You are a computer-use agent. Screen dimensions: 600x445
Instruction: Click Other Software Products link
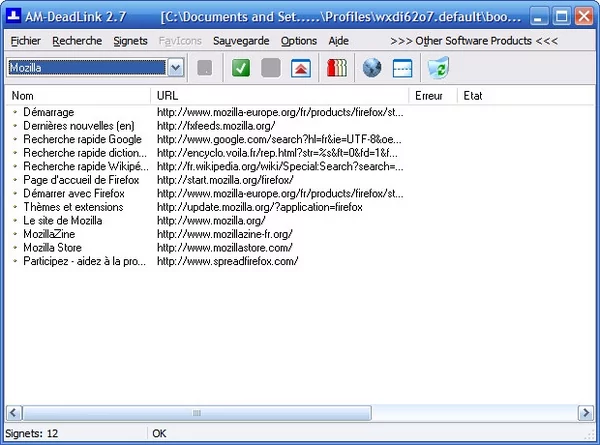point(474,41)
